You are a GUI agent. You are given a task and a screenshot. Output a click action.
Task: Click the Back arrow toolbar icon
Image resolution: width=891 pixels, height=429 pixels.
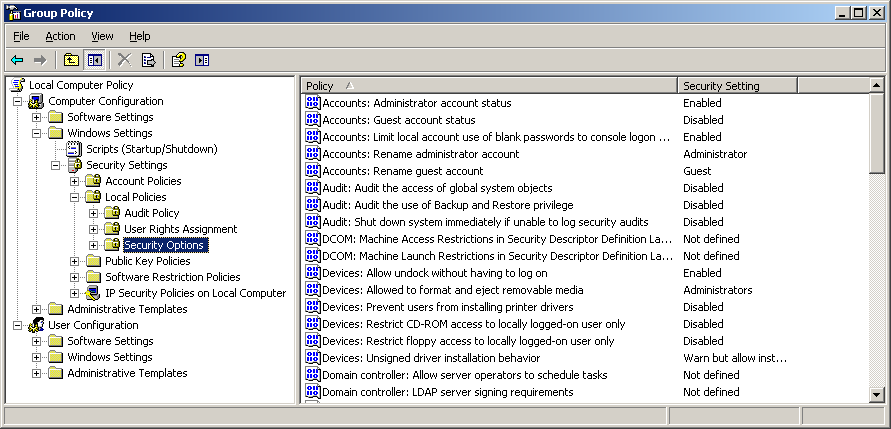(17, 60)
